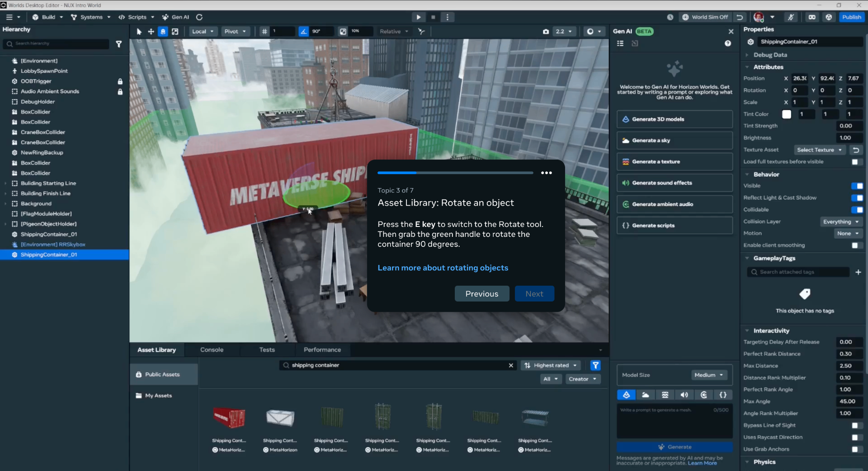The height and width of the screenshot is (471, 868).
Task: Select the sky generation mode icon
Action: pyautogui.click(x=646, y=395)
